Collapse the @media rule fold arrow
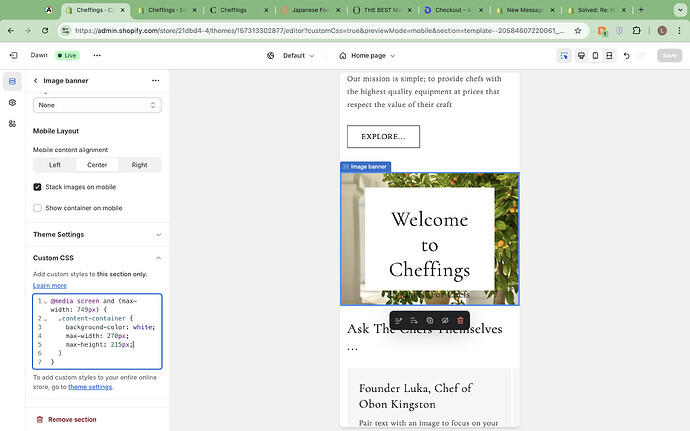Screen dimensions: 690x431 point(45,302)
